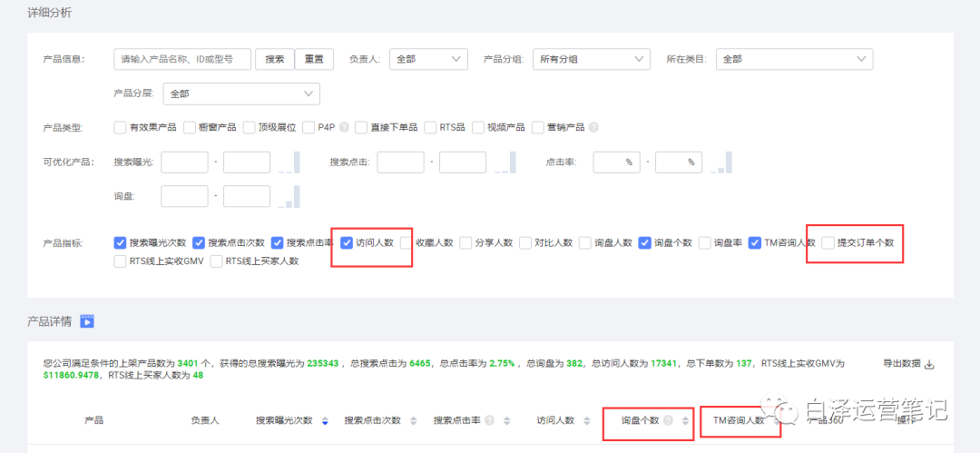Screen dimensions: 980x453
Task: Check the 有效果产品 checkbox
Action: tap(120, 127)
